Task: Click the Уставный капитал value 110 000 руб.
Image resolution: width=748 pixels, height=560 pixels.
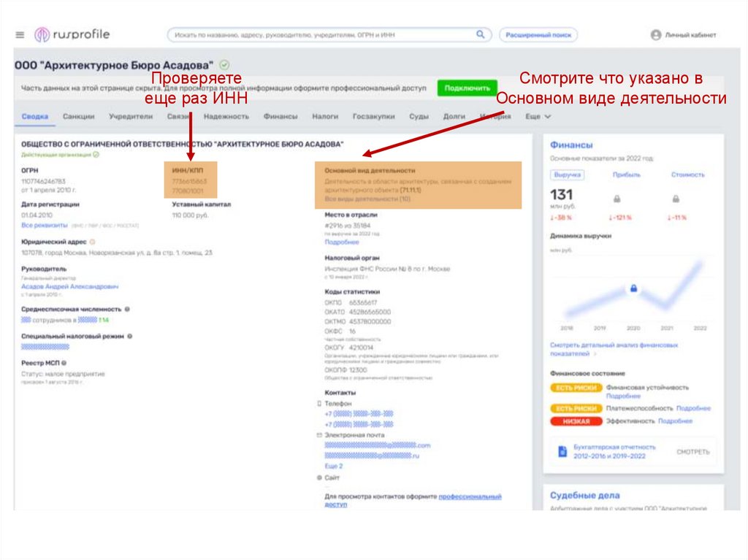Action: 190,215
